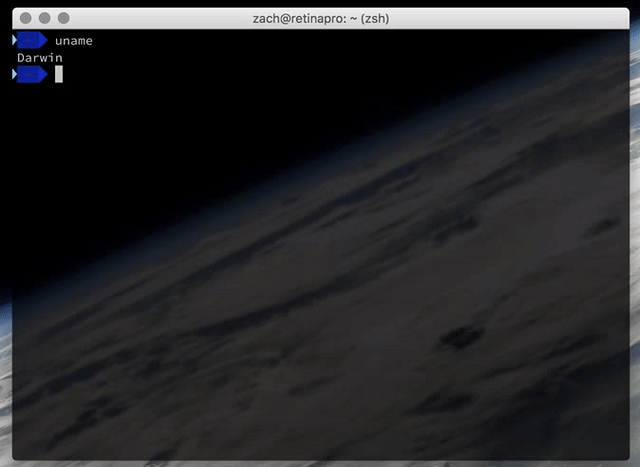640x467 pixels.
Task: Click the terminal block cursor
Action: (x=59, y=74)
